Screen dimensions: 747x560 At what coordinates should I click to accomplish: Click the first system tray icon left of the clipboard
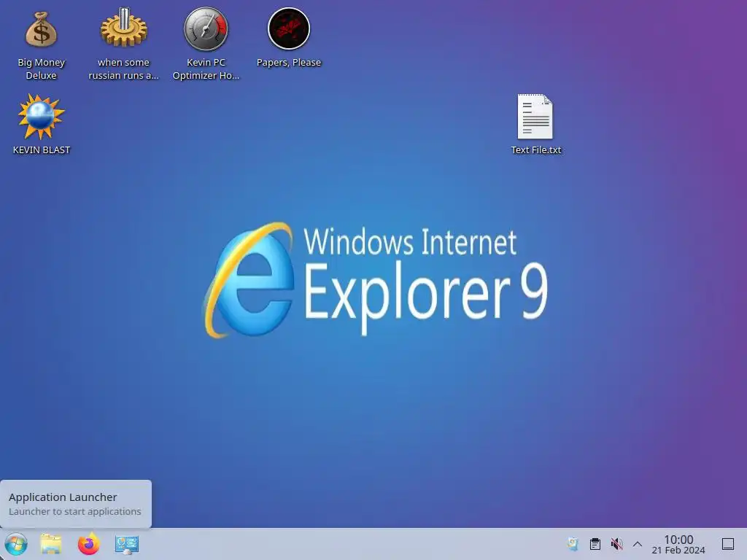point(573,544)
